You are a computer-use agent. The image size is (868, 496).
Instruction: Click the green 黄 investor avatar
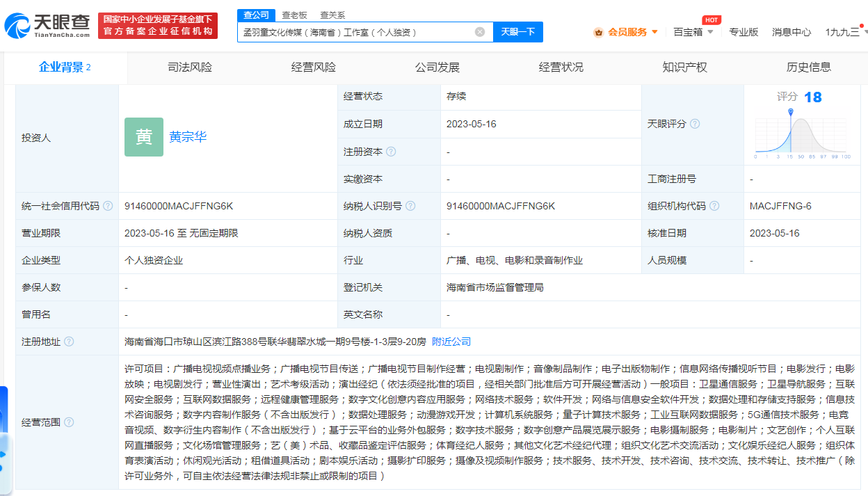[x=144, y=137]
